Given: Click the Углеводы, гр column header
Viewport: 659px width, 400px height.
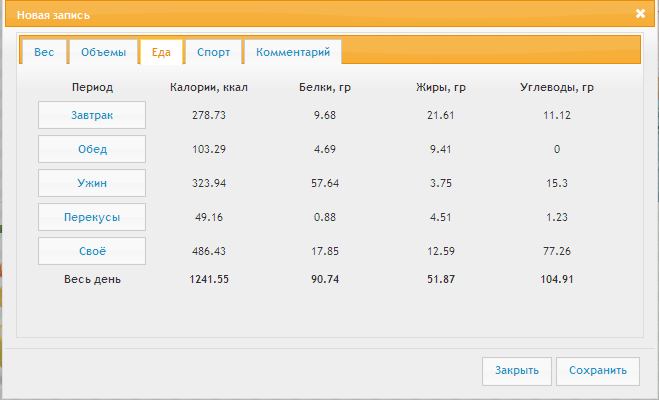Looking at the screenshot, I should point(557,87).
